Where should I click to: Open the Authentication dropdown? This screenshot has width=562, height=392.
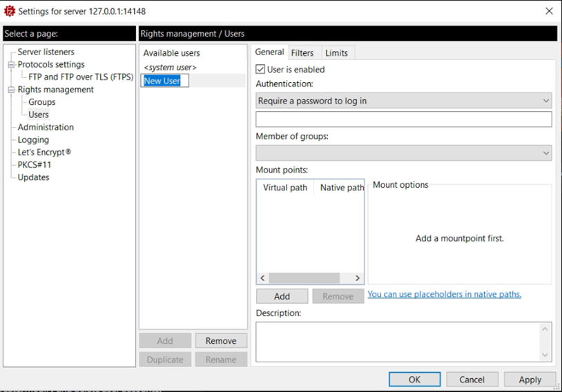pyautogui.click(x=403, y=101)
